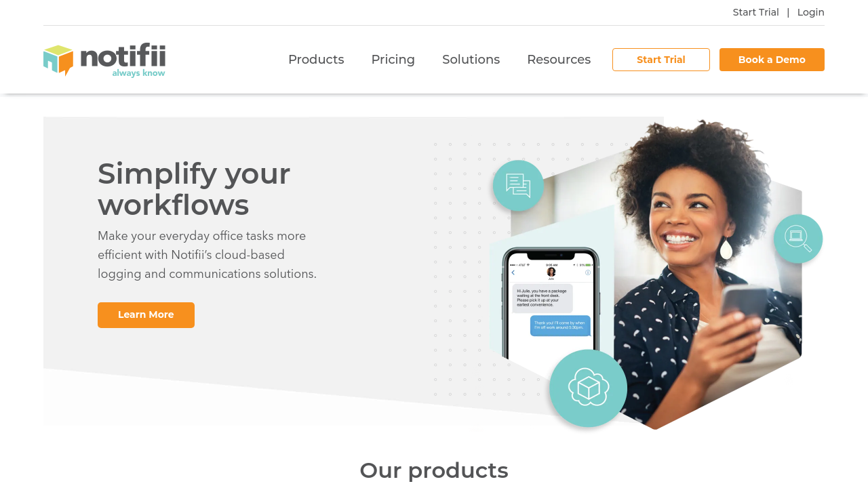Expand the Solutions menu
This screenshot has width=868, height=488.
tap(471, 60)
